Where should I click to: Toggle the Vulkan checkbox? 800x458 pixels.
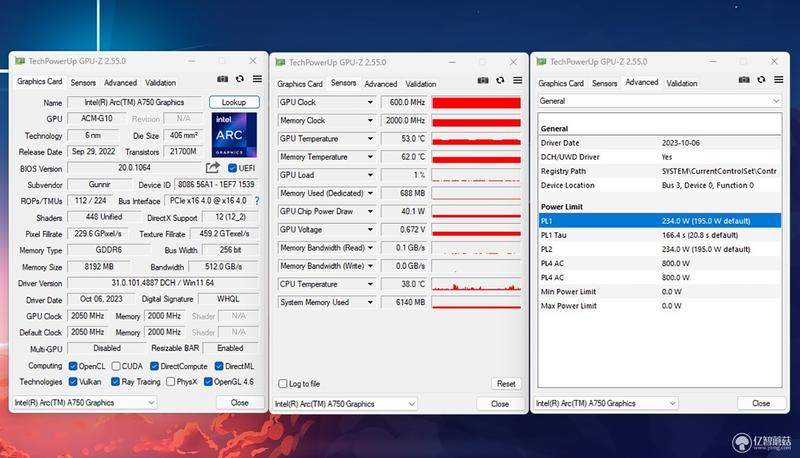[73, 381]
